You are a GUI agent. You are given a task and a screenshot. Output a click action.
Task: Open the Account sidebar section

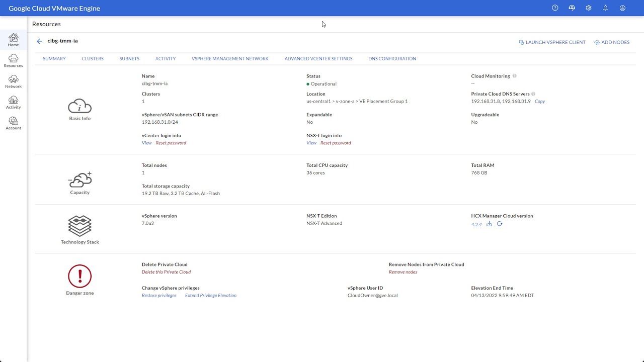[14, 123]
